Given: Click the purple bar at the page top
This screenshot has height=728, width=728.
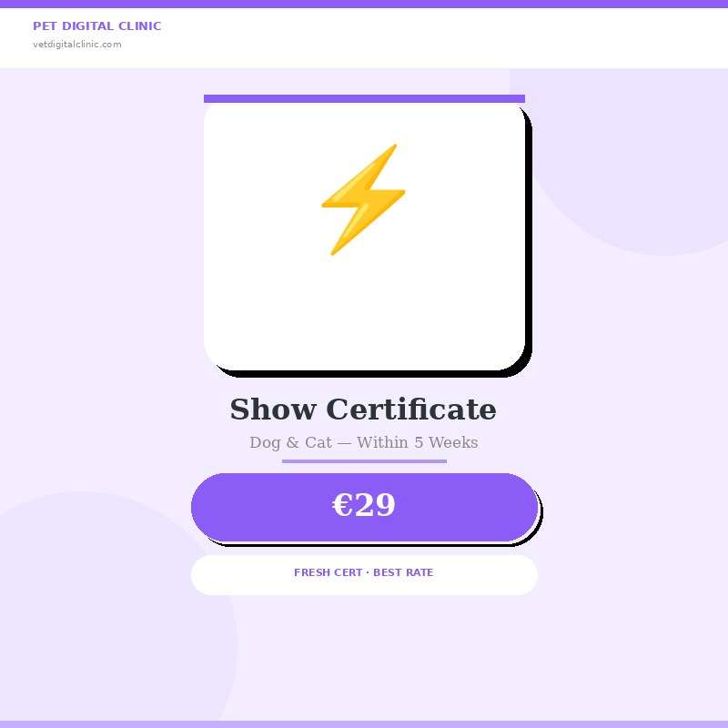Looking at the screenshot, I should (x=364, y=4).
